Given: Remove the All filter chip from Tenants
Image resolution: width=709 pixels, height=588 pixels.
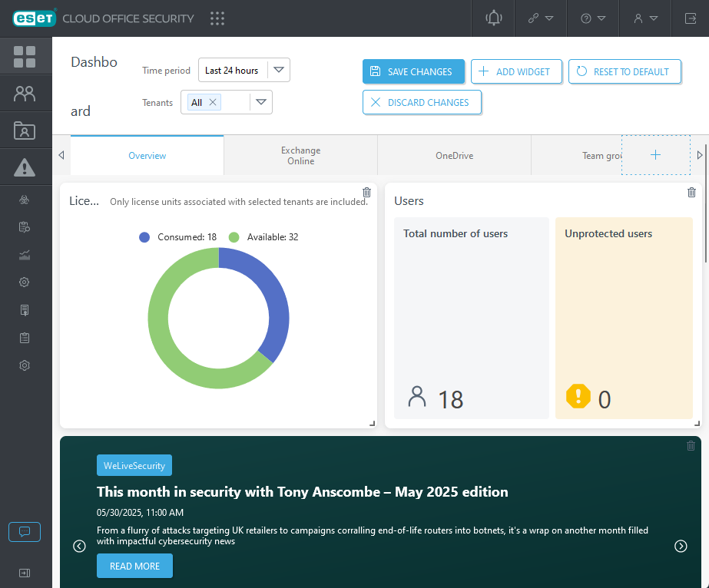Looking at the screenshot, I should [213, 101].
